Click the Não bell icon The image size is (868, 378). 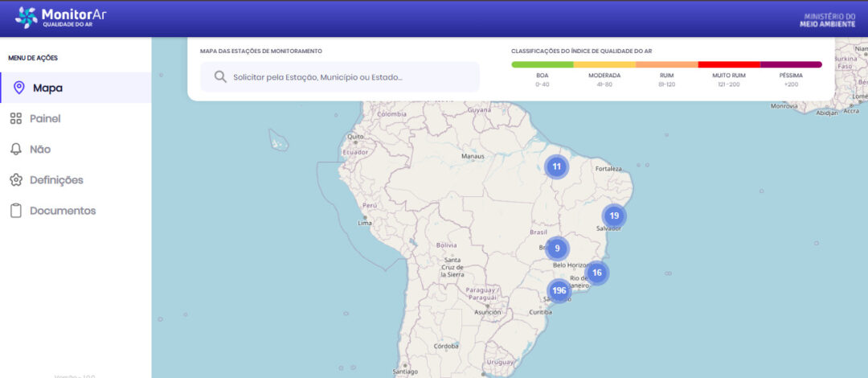[16, 149]
